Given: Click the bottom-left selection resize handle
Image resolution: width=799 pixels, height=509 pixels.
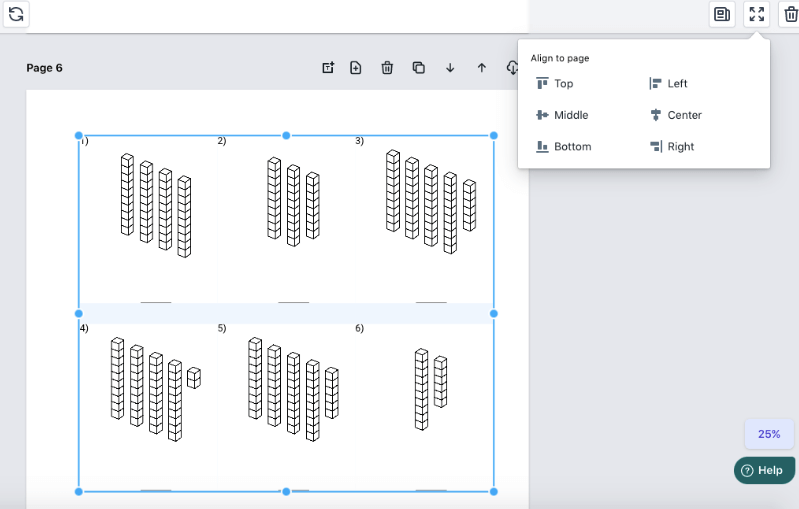Looking at the screenshot, I should pyautogui.click(x=78, y=492).
